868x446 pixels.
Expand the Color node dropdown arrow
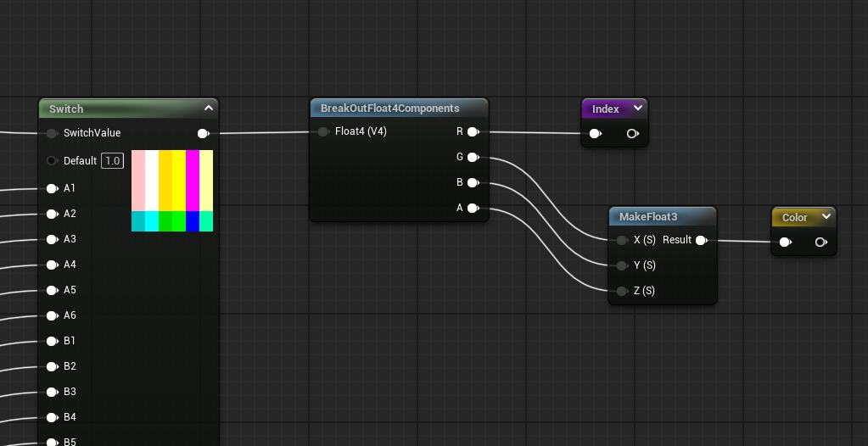coord(826,216)
